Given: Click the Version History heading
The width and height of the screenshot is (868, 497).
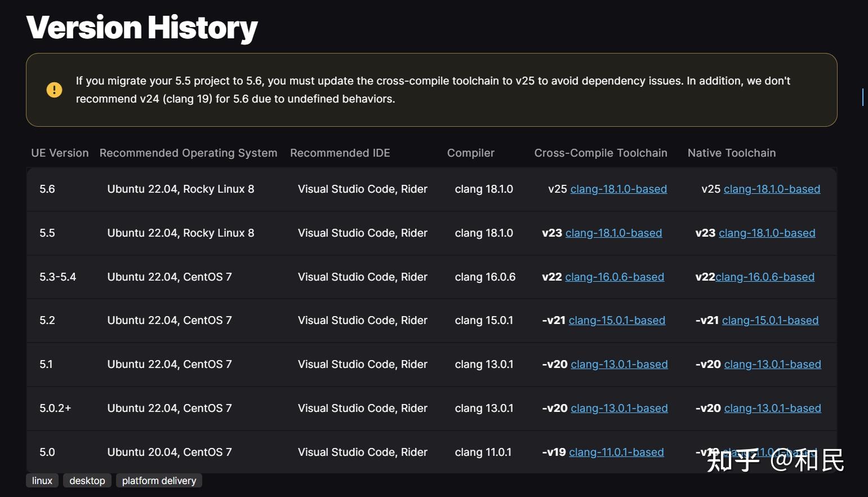Looking at the screenshot, I should [142, 28].
